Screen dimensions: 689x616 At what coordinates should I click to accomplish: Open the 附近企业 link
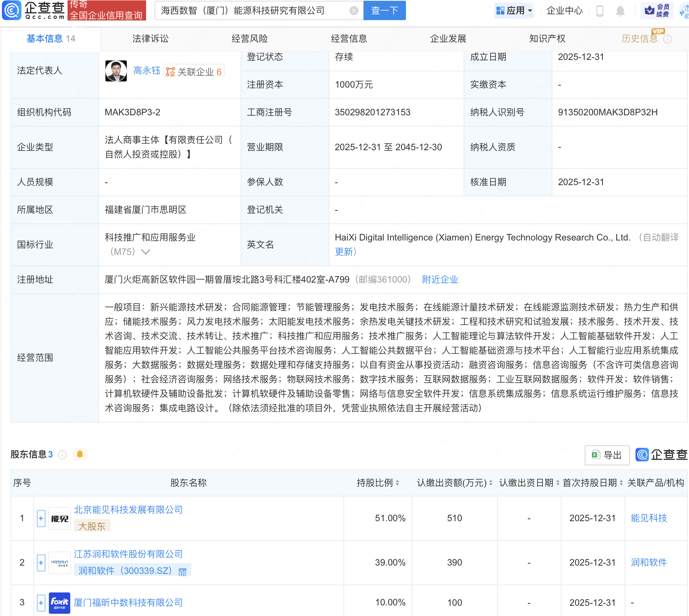(440, 280)
